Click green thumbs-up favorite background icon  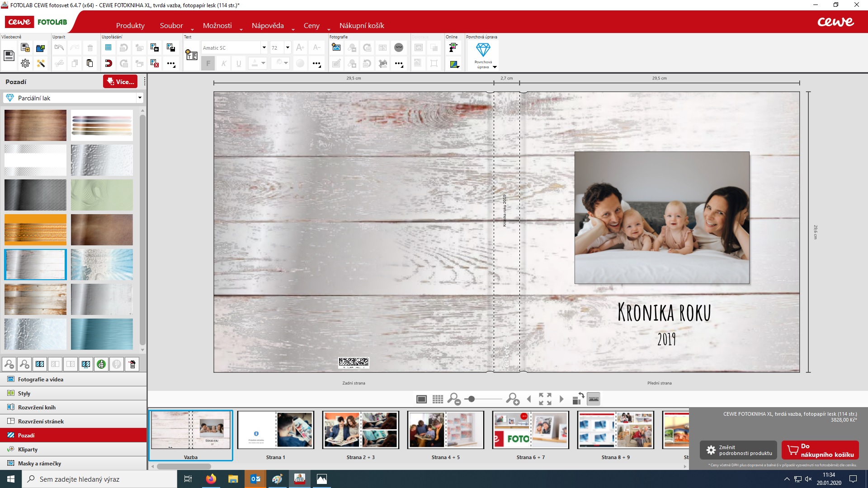tap(101, 364)
